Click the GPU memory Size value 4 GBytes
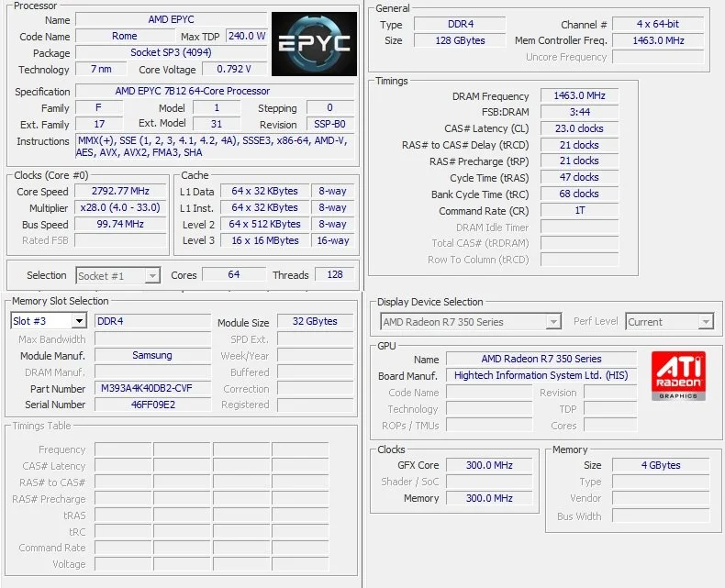The height and width of the screenshot is (588, 725). (x=660, y=465)
